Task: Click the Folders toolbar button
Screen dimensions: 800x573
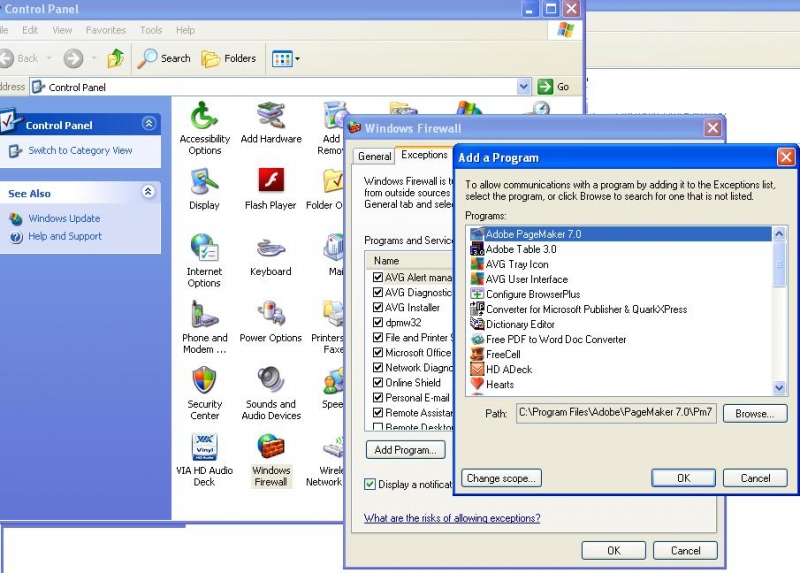Action: [x=229, y=58]
